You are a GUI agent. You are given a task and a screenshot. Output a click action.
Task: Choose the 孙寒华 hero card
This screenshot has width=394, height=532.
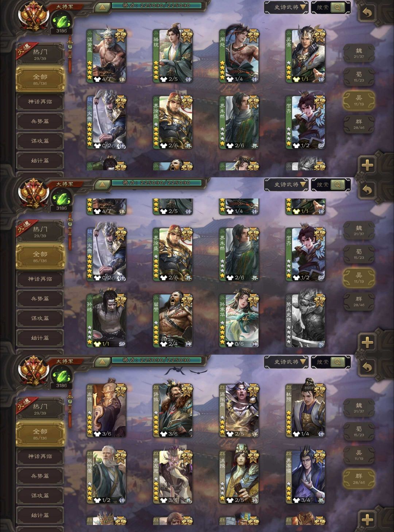point(239,320)
